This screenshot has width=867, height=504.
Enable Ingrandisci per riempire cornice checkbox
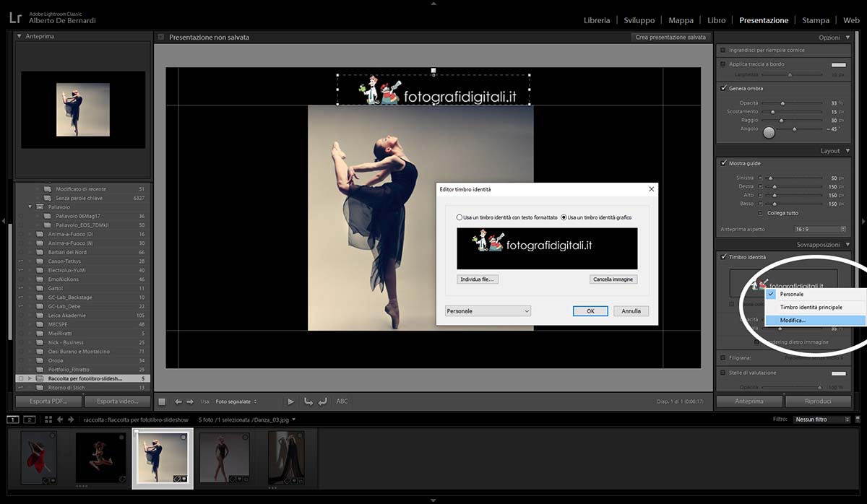[x=722, y=50]
